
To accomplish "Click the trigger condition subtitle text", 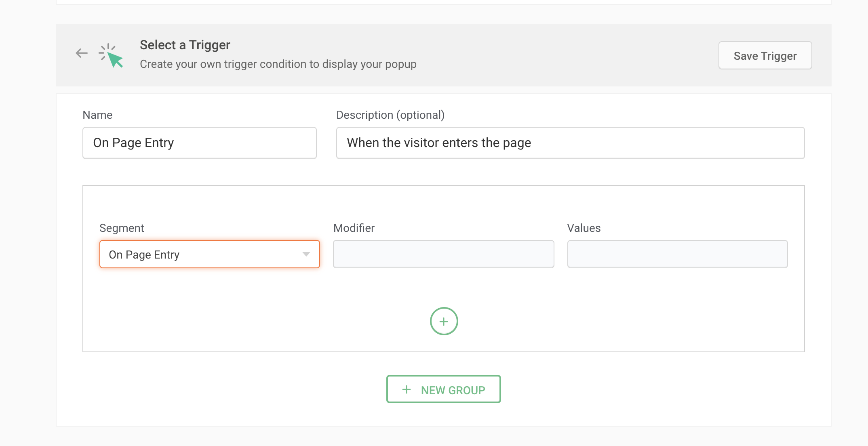I will point(278,64).
